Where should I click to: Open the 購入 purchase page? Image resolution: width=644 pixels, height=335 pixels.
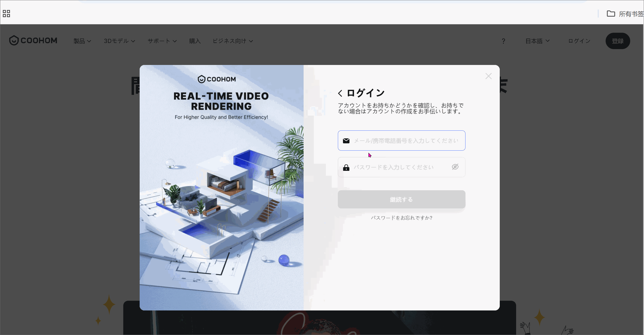click(x=195, y=41)
